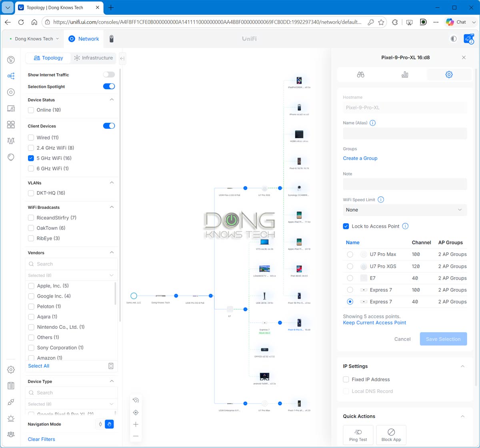Open the Dashboard icon in left sidebar
480x448 pixels.
point(11,60)
